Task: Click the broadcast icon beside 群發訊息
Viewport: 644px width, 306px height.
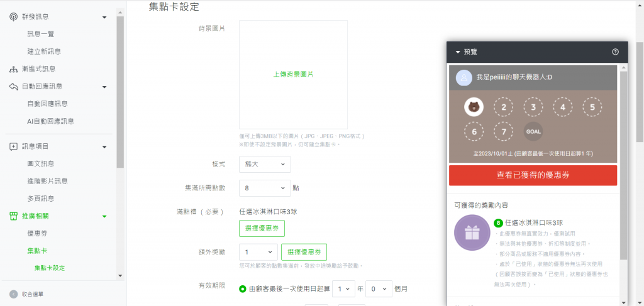Action: click(x=14, y=17)
